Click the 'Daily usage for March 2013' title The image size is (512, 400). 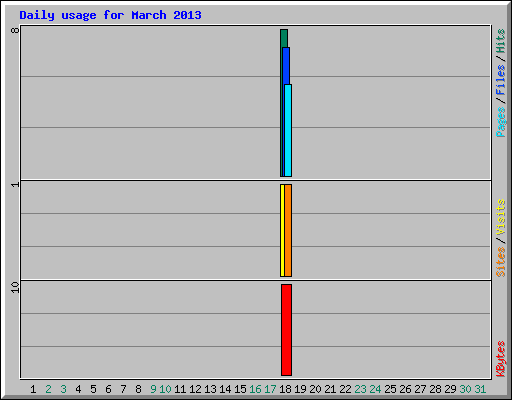(110, 15)
